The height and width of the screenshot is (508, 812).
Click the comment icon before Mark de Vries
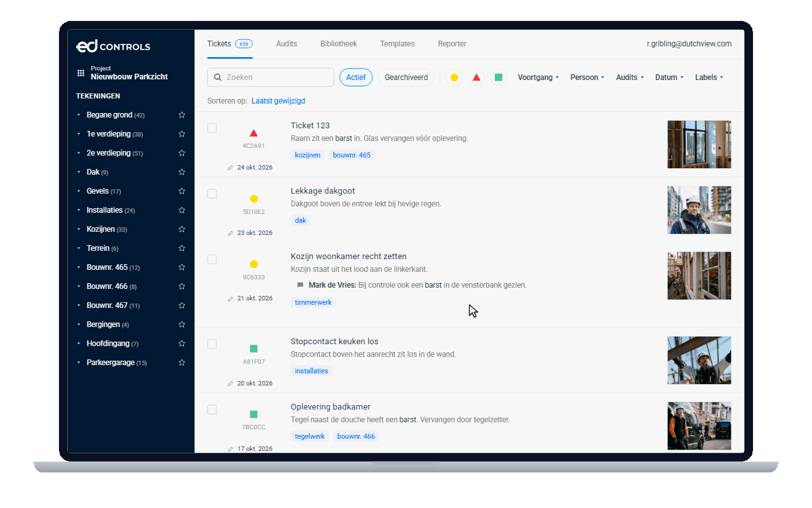click(x=300, y=285)
